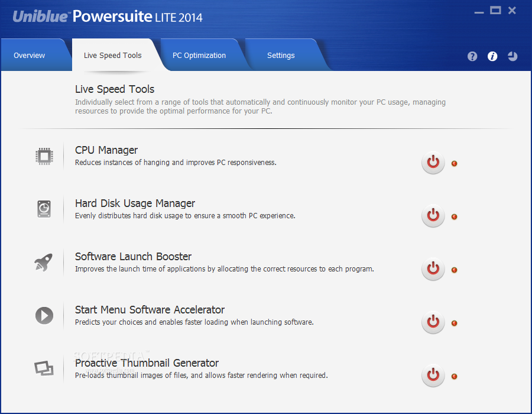Click the Start Menu Software Accelerator status light
Viewport: 532px width, 414px height.
coord(455,323)
